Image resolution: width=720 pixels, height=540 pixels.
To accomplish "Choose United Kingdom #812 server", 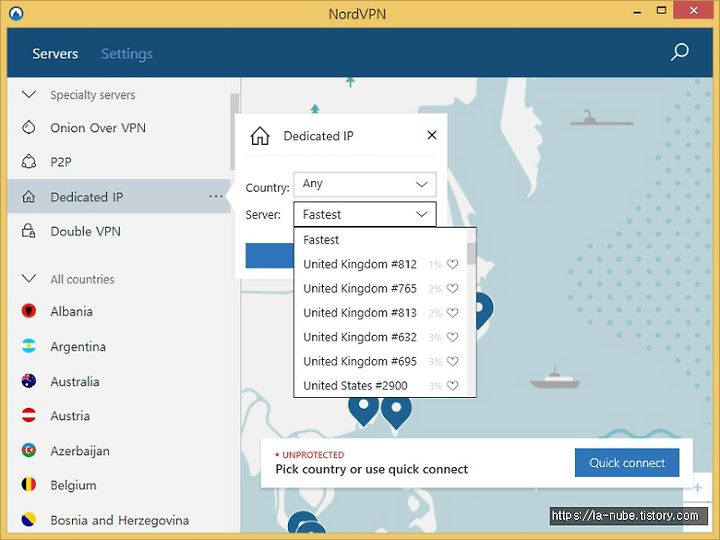I will pos(380,264).
